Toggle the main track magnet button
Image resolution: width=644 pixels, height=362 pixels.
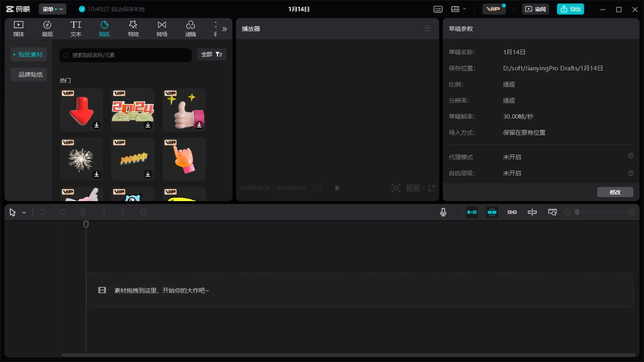(x=472, y=212)
